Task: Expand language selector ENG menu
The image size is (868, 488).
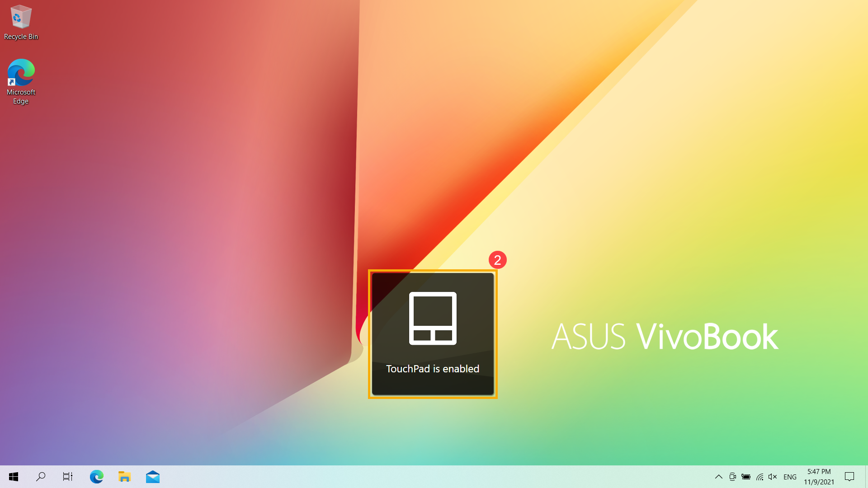Action: (789, 476)
